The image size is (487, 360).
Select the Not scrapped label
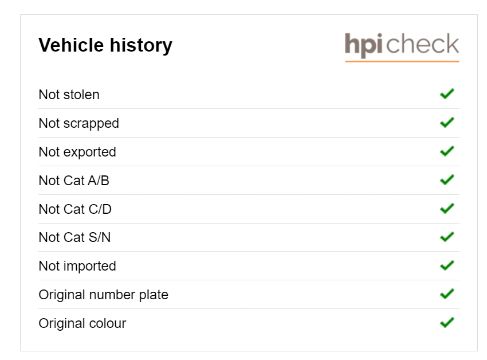(x=79, y=124)
